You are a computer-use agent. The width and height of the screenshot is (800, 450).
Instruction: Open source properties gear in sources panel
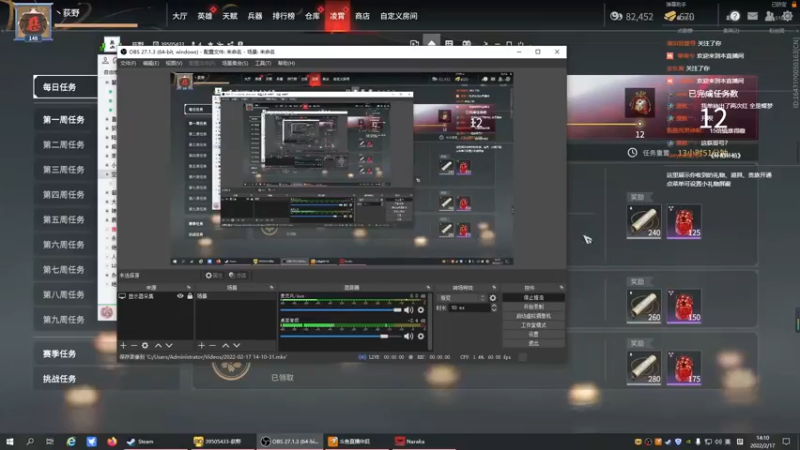click(x=145, y=345)
